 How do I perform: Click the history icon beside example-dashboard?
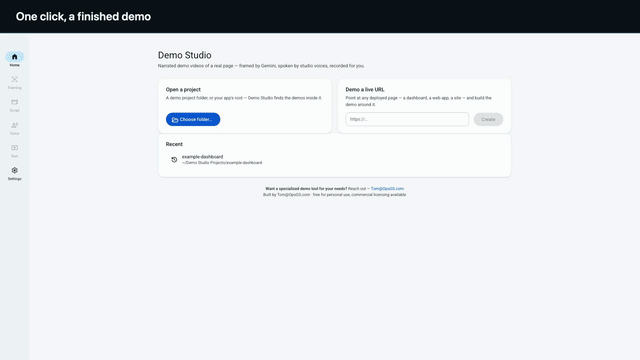pyautogui.click(x=174, y=160)
